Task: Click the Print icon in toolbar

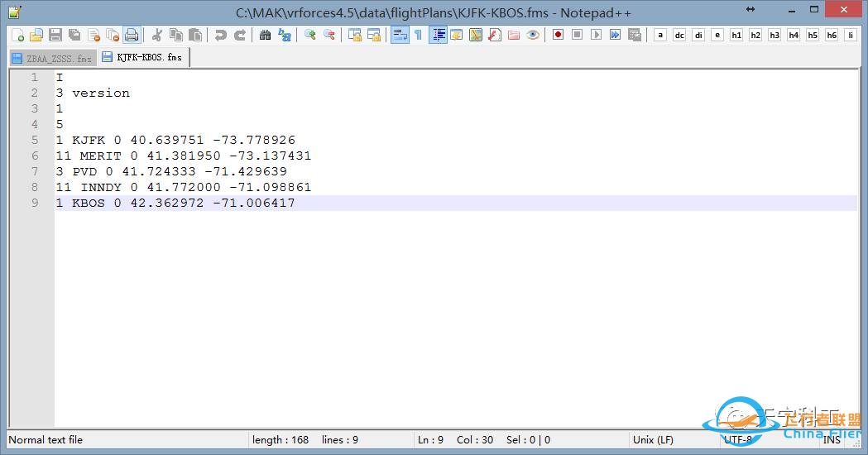Action: tap(132, 35)
